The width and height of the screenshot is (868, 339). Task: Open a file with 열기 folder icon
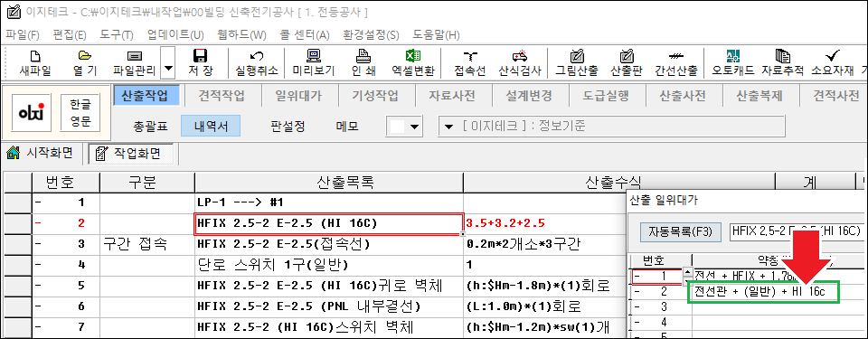(x=85, y=63)
